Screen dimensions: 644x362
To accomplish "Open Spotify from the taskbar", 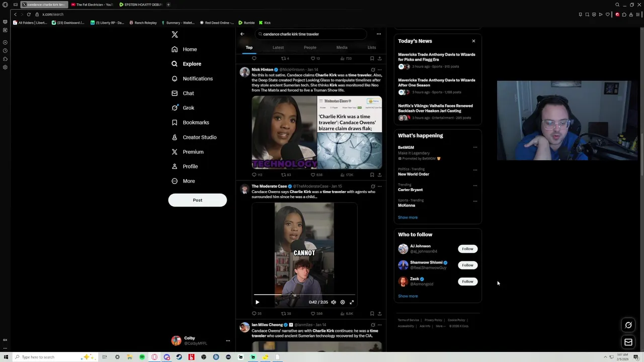I will pyautogui.click(x=142, y=357).
